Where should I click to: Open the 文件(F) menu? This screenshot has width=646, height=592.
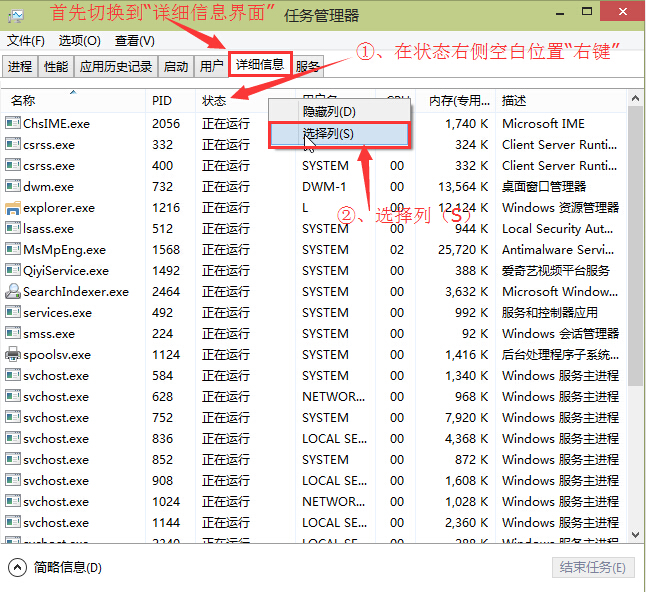[26, 41]
